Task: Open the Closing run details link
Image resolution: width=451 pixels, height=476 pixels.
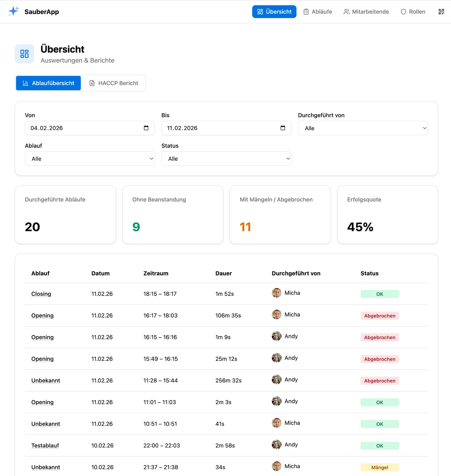Action: (x=41, y=294)
